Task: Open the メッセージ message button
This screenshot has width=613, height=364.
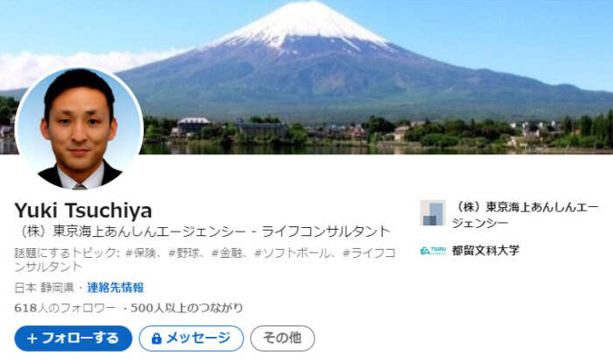Action: pyautogui.click(x=191, y=339)
